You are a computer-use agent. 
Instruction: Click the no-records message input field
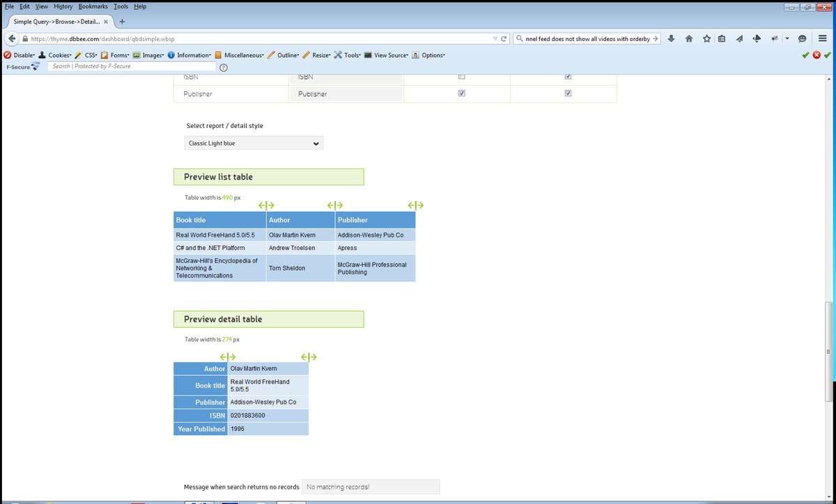point(371,487)
